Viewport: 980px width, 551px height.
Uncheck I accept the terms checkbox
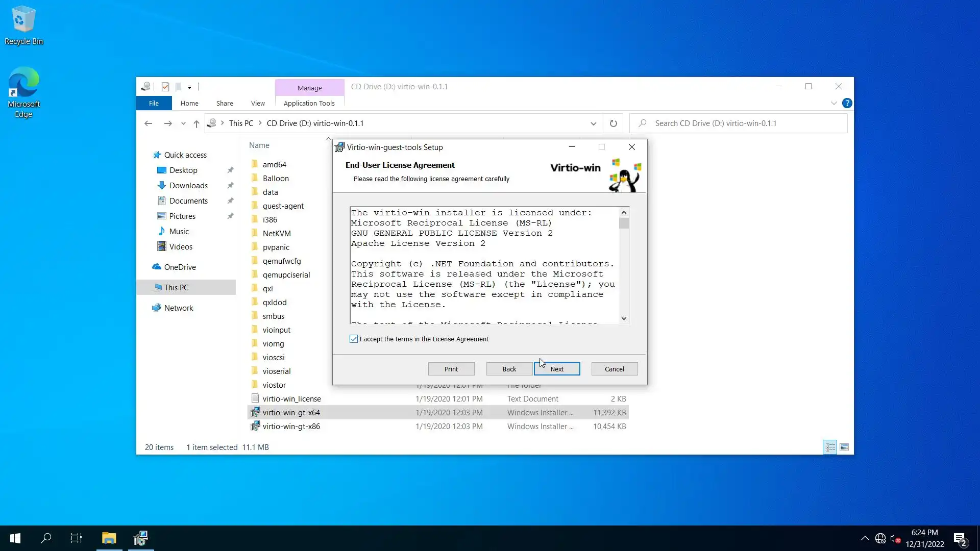click(x=354, y=339)
